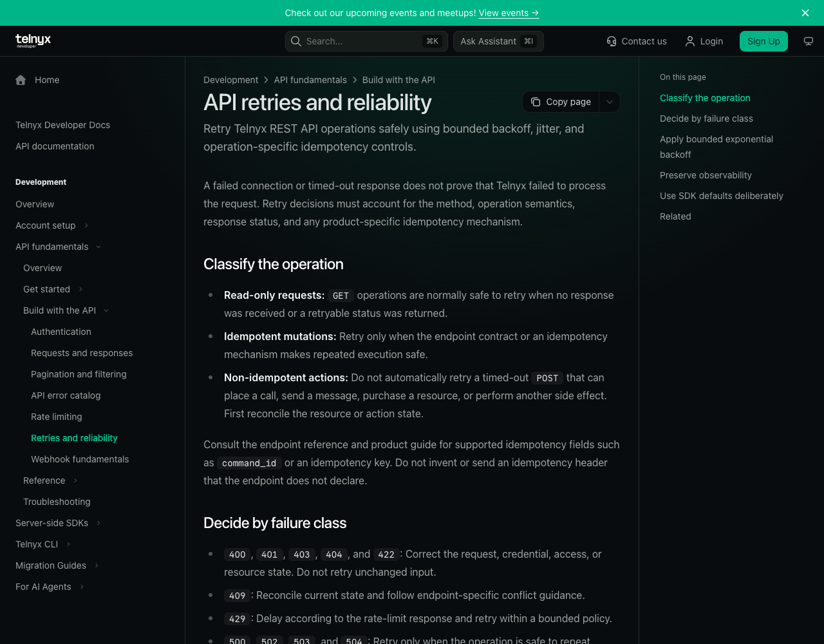
Task: Expand the Server-side SDKs chevron
Action: [98, 523]
